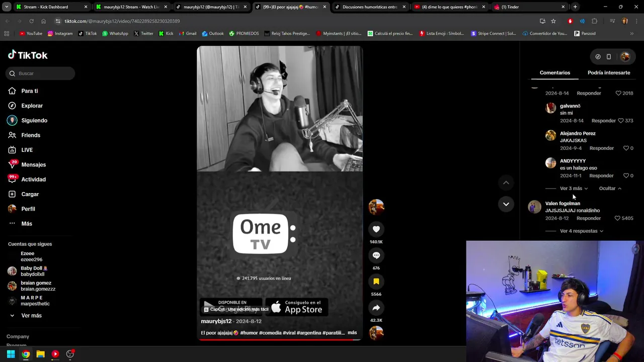The image size is (644, 362).
Task: Reply to galvannō's comment with Responder
Action: tap(604, 121)
